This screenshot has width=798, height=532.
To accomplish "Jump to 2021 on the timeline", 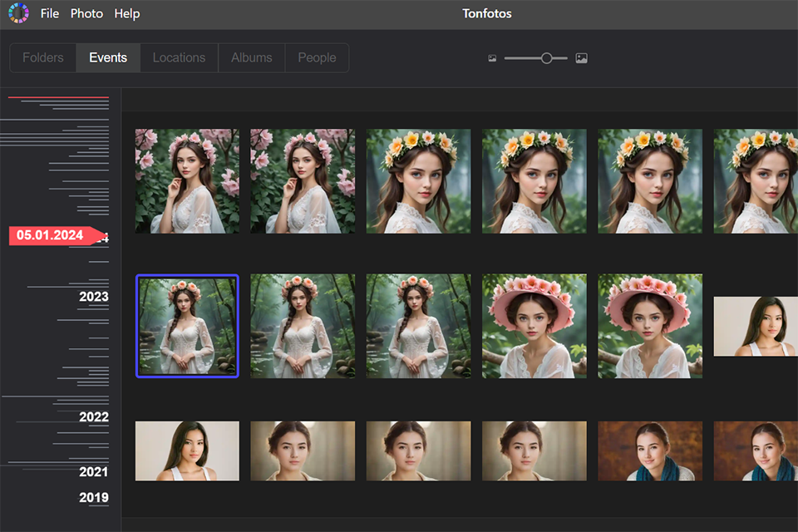I will tap(94, 471).
